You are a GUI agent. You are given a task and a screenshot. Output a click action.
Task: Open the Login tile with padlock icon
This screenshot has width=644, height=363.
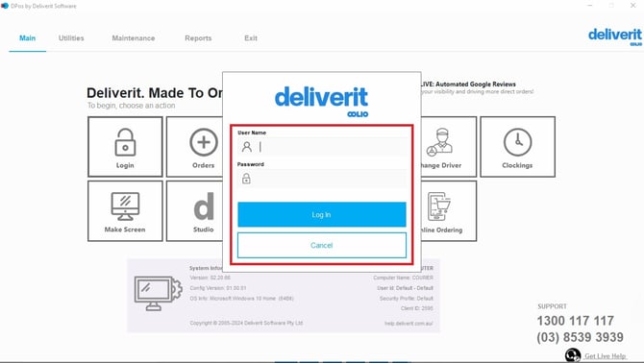(125, 147)
